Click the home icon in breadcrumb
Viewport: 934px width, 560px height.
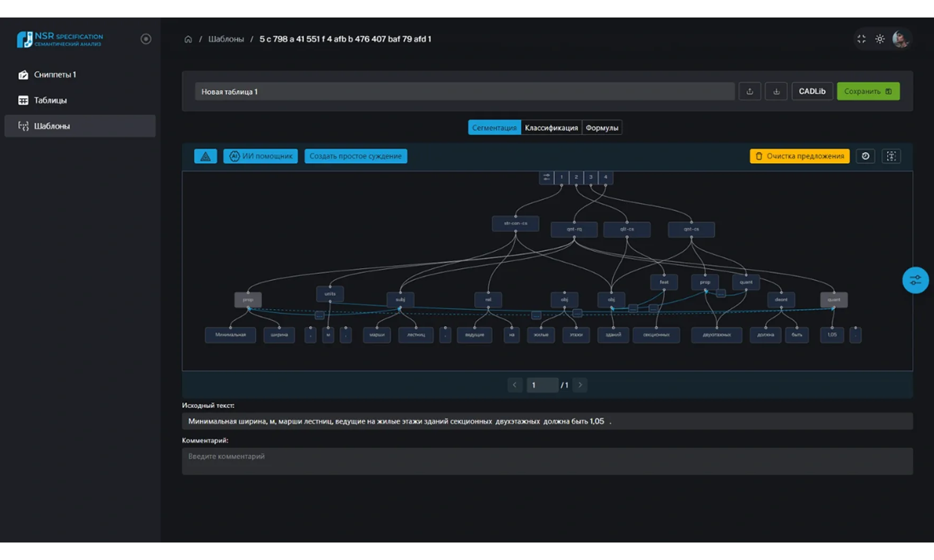188,39
